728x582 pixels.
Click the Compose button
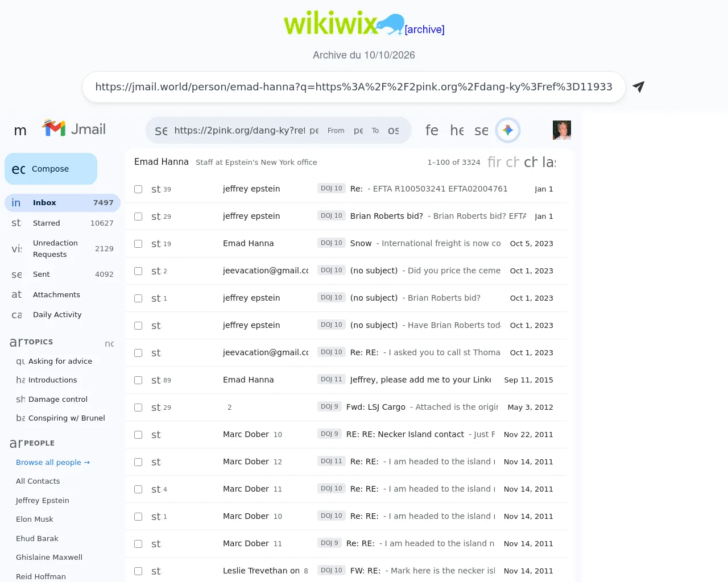(51, 169)
